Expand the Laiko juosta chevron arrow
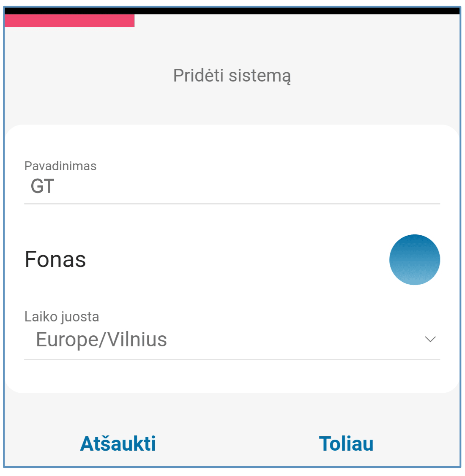This screenshot has width=465, height=476. click(x=430, y=339)
